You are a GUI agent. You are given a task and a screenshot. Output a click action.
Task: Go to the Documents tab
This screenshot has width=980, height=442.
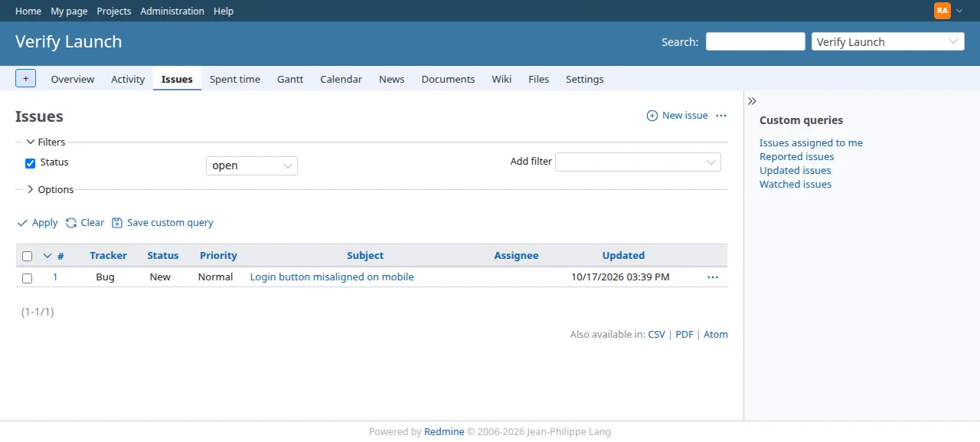coord(448,79)
